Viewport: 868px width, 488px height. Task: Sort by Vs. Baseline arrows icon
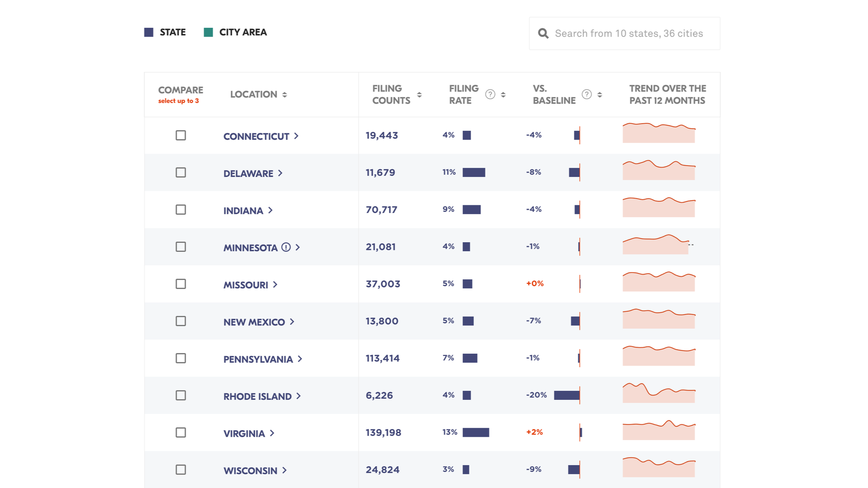pos(600,95)
